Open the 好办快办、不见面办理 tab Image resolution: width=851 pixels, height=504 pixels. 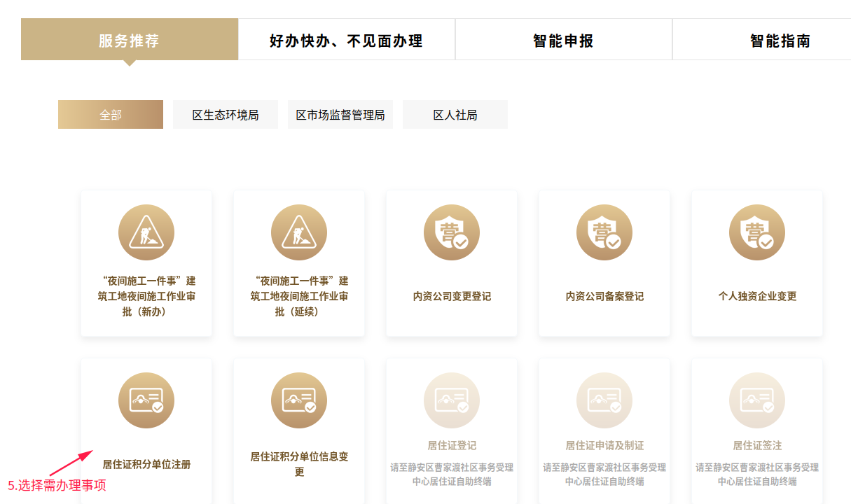tap(347, 41)
